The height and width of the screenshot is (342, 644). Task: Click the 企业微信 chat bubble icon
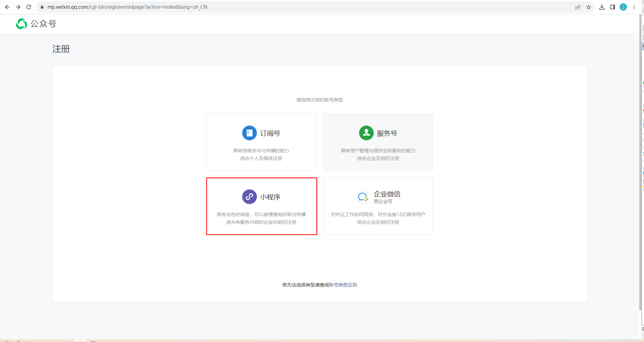coord(363,197)
